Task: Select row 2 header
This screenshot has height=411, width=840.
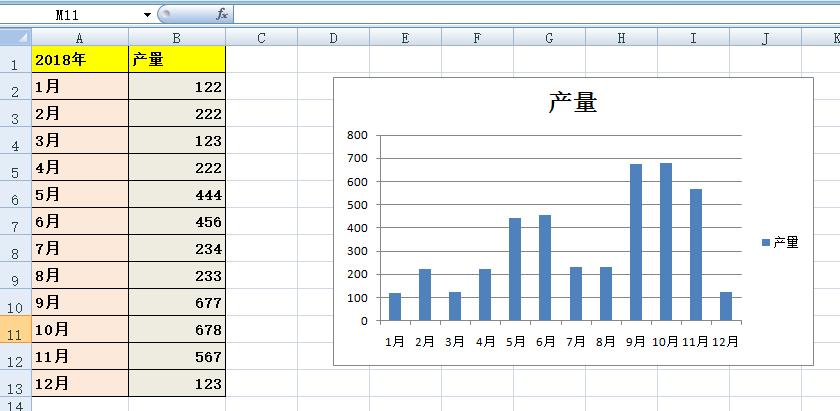Action: pos(16,86)
